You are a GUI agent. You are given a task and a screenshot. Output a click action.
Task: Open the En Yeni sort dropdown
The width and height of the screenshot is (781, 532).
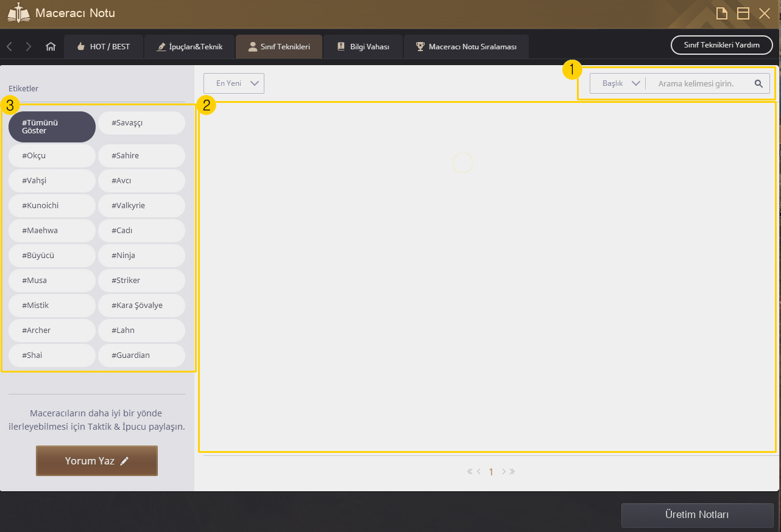[234, 83]
